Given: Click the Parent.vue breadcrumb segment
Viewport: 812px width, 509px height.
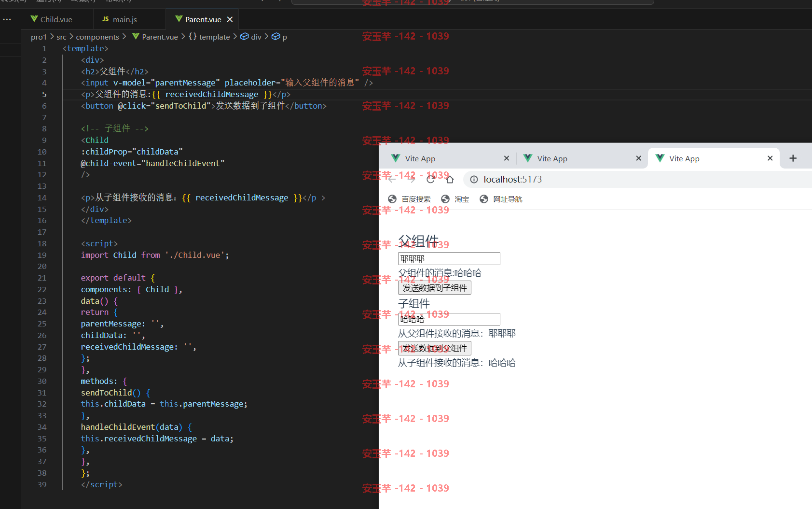Looking at the screenshot, I should [160, 37].
